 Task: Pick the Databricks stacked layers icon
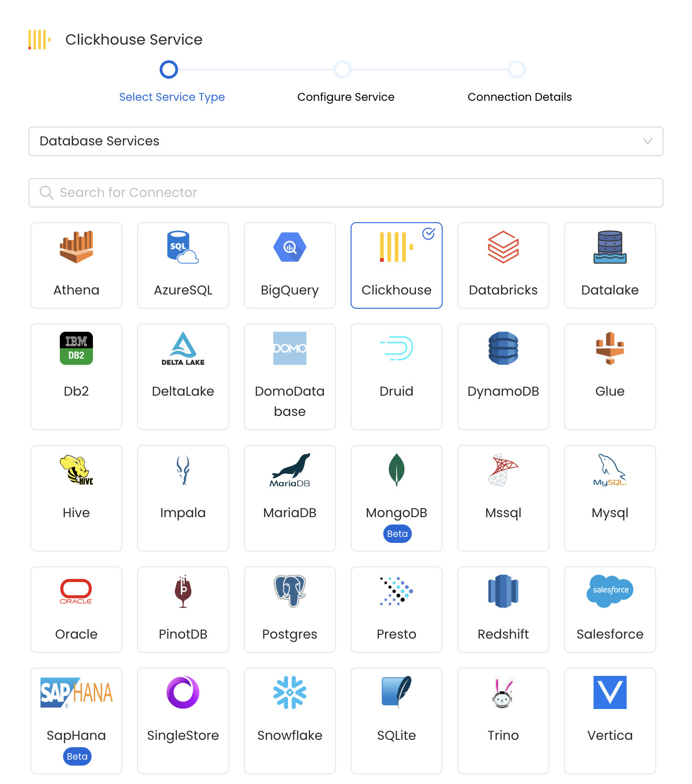click(503, 247)
